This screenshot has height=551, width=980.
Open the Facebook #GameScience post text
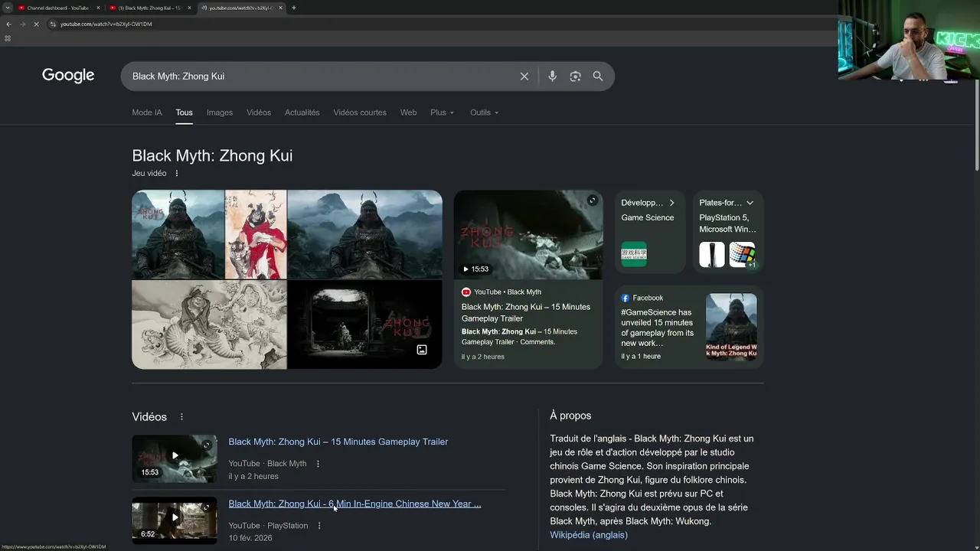[x=658, y=328]
